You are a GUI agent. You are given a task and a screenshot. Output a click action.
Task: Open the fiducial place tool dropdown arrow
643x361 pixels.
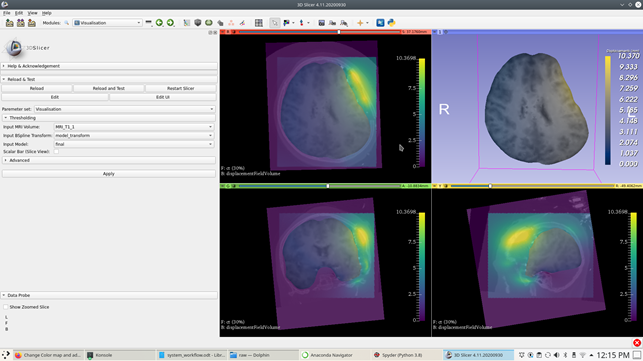click(308, 23)
